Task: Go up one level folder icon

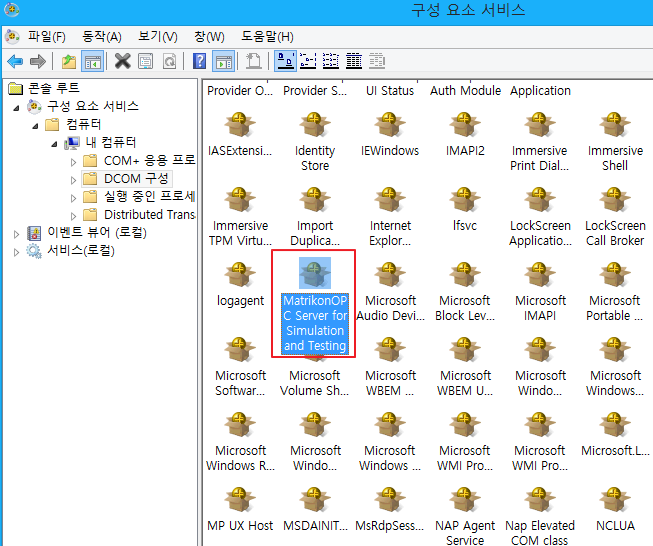Action: (x=69, y=62)
